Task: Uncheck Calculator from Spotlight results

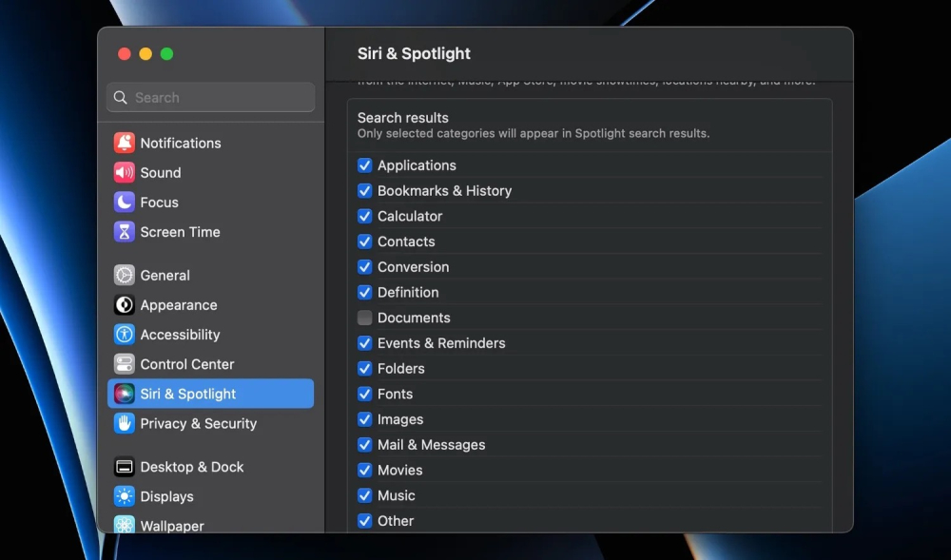Action: 364,216
